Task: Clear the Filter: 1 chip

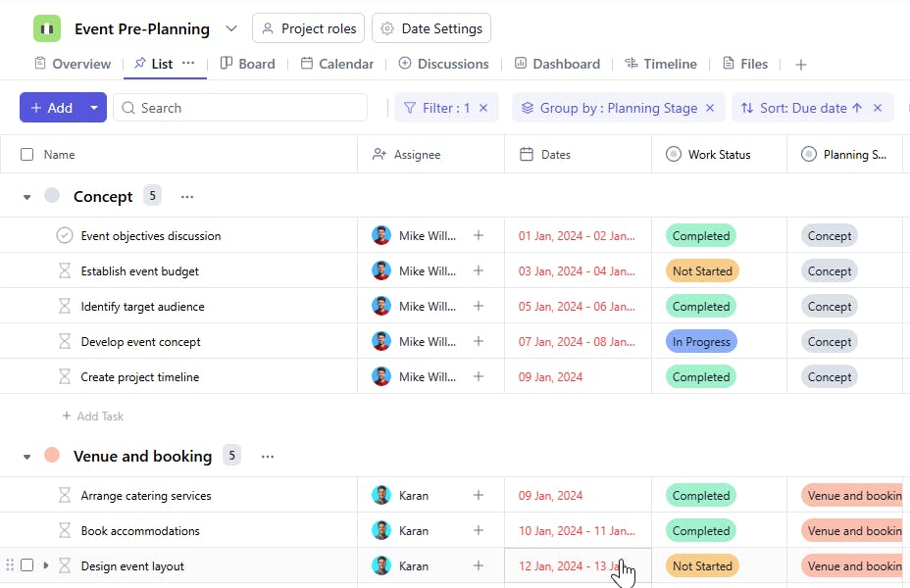Action: point(483,108)
